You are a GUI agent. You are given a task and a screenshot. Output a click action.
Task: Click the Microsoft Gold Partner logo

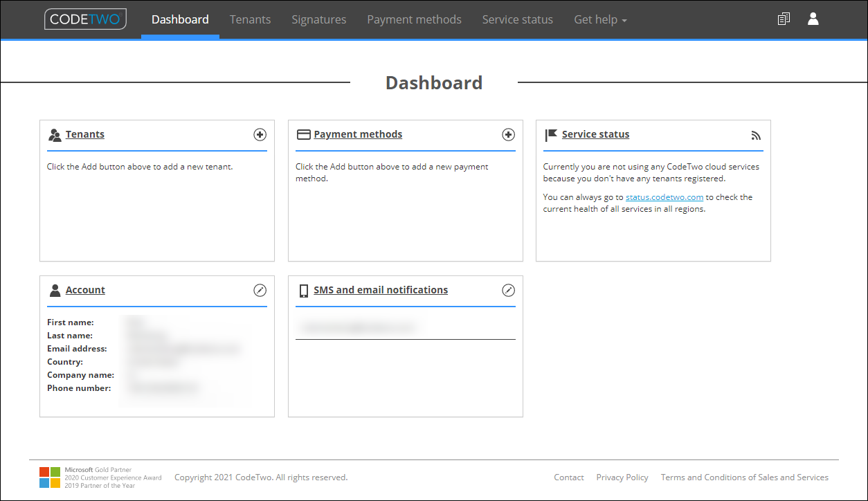49,477
